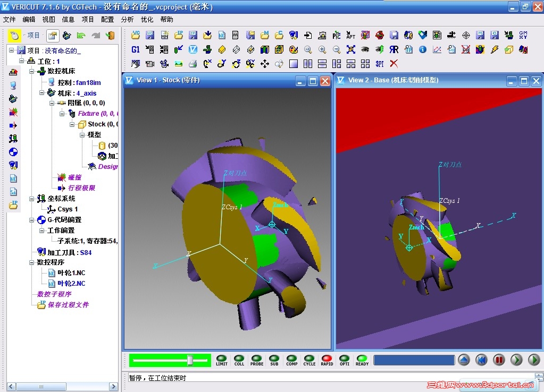544x392 pixels.
Task: Click the graph chart toolbar icon
Action: coord(437,49)
